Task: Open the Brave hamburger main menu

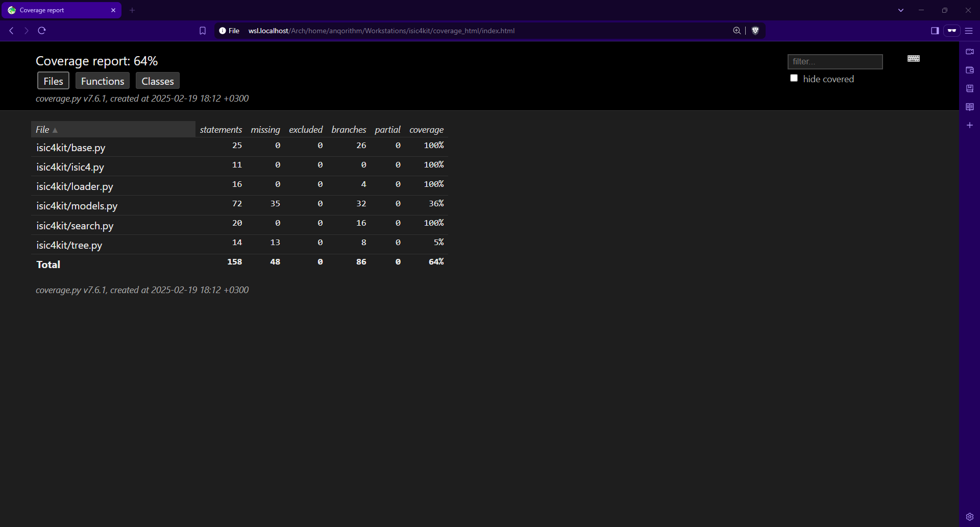Action: [969, 31]
